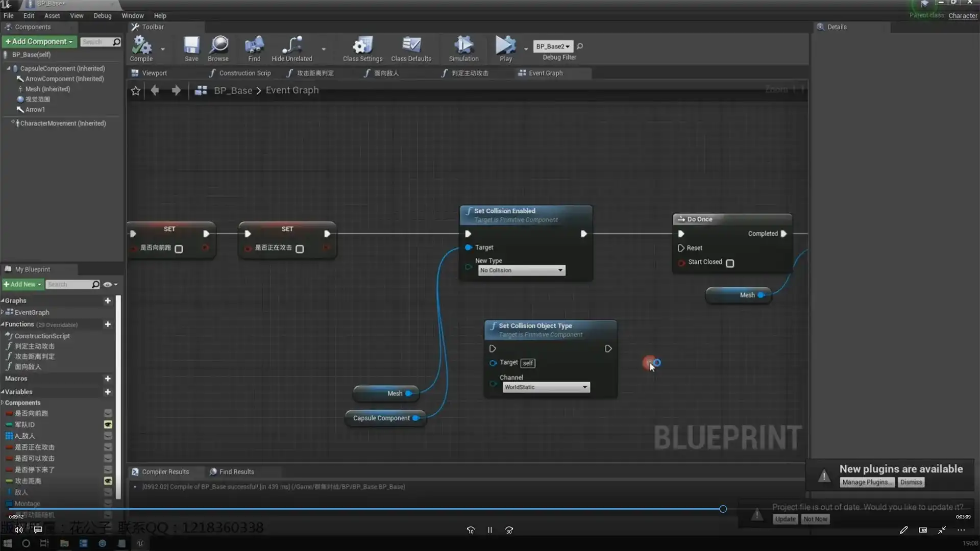
Task: Open the Debug menu
Action: click(x=102, y=16)
